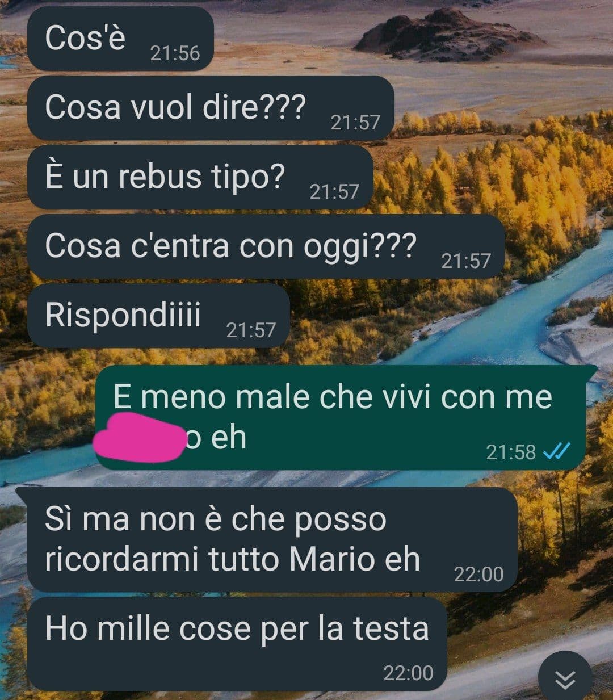The height and width of the screenshot is (700, 613).
Task: Select the "Cos'è" message bubble
Action: coord(120,39)
